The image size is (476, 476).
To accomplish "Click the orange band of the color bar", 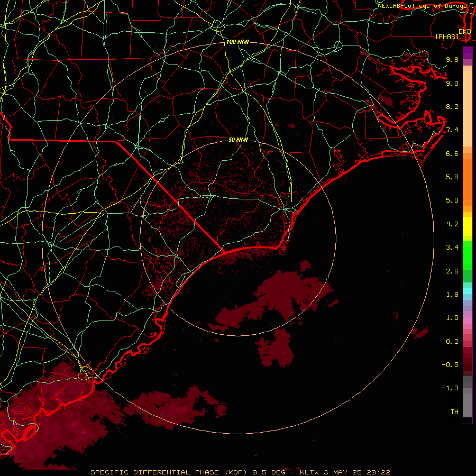I will coord(467,182).
